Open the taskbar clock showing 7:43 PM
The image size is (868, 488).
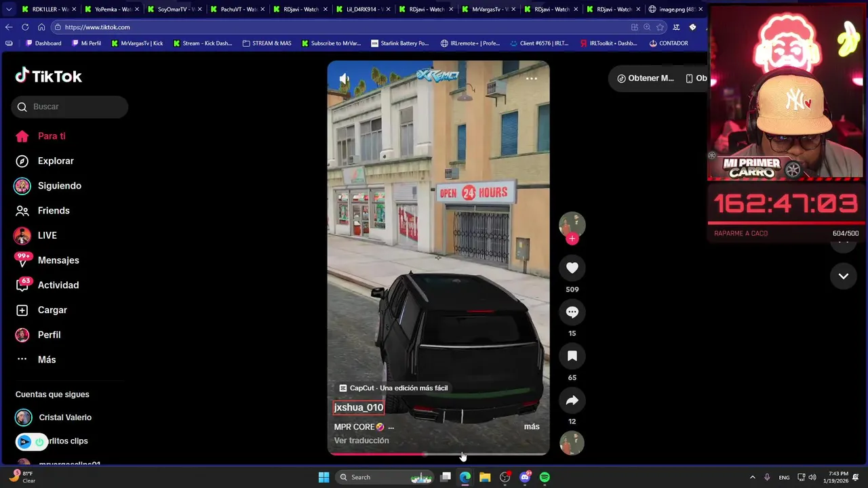pos(838,477)
